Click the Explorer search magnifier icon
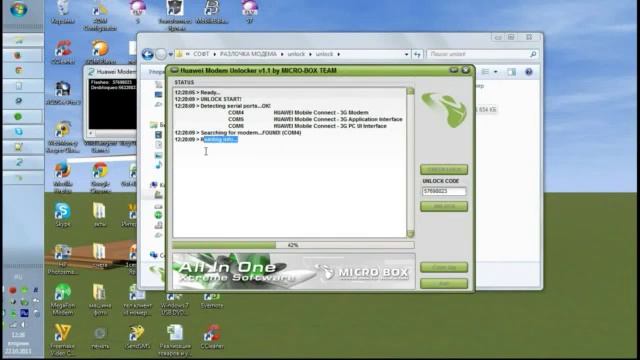This screenshot has height=360, width=640. click(x=533, y=54)
